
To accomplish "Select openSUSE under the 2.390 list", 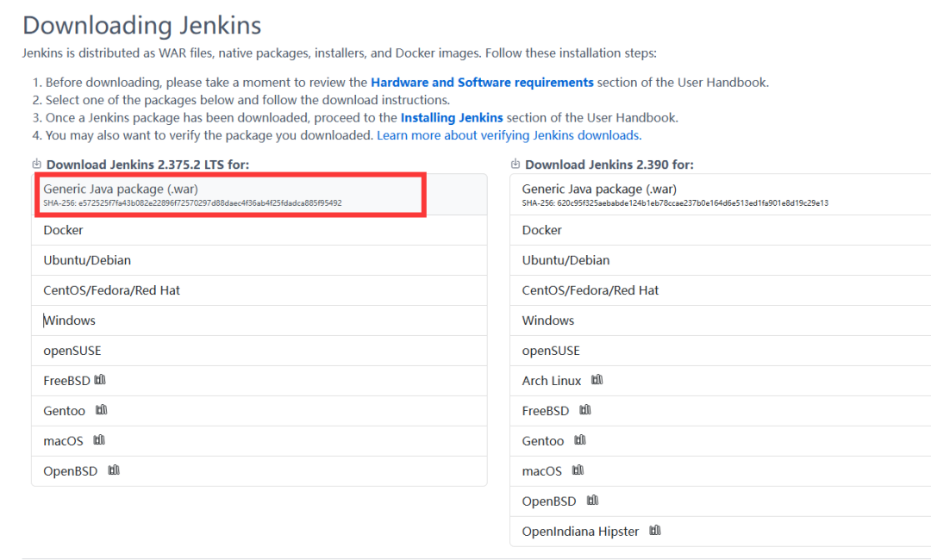I will (720, 352).
